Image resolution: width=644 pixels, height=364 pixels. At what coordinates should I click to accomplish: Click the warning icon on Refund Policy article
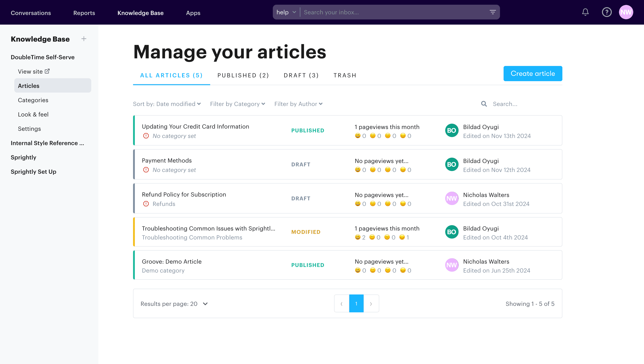[x=146, y=204]
